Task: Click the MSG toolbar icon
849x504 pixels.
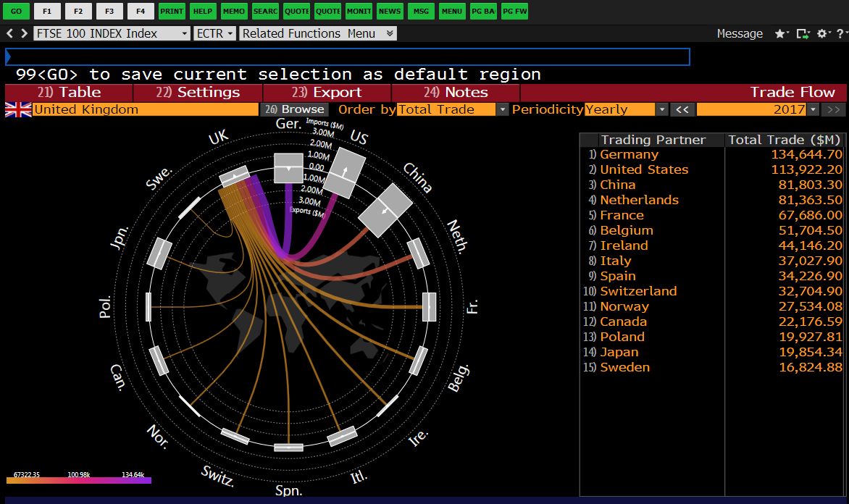Action: pyautogui.click(x=421, y=11)
